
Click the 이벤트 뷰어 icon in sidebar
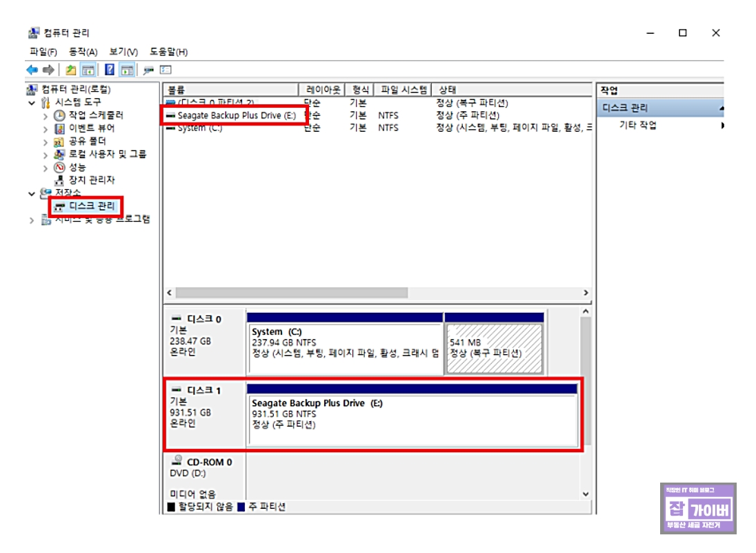[x=58, y=128]
